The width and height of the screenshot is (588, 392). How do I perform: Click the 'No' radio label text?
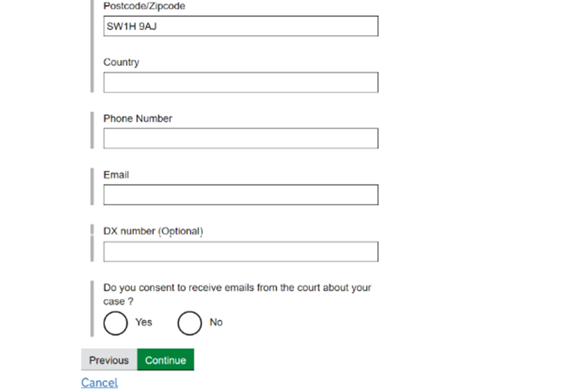point(216,322)
